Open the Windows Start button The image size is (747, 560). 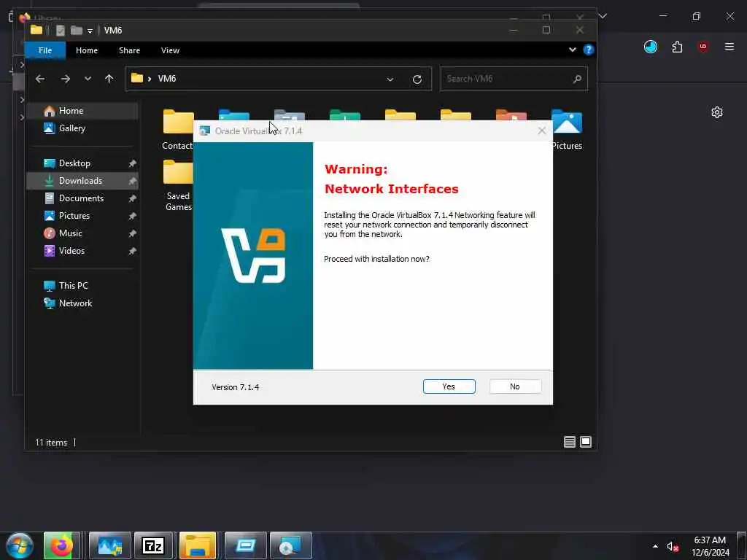tap(19, 546)
